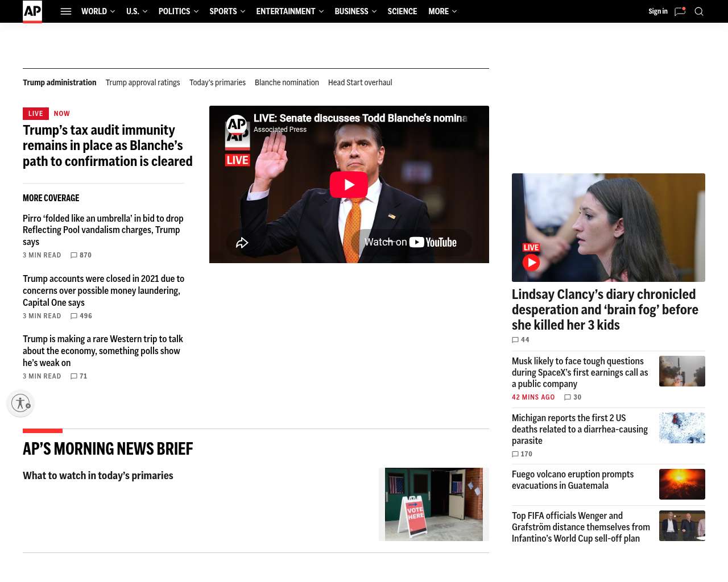Play the Lindsay Clancy live video
728x582 pixels.
[x=531, y=263]
